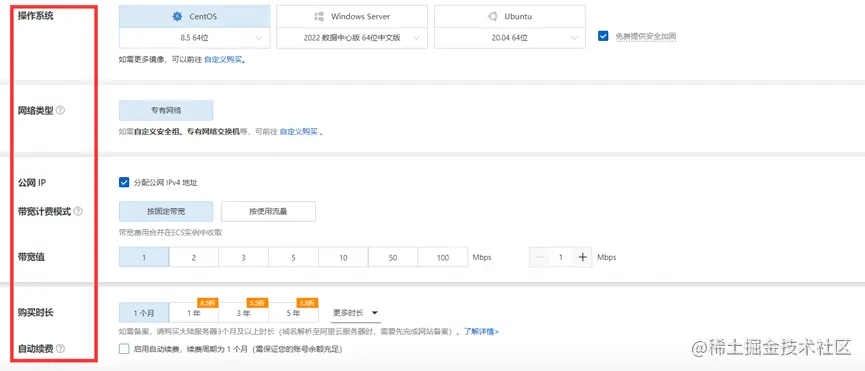Image resolution: width=865 pixels, height=371 pixels.
Task: Click the 带宽费用合并在ECS实例中收取 note
Action: [170, 233]
